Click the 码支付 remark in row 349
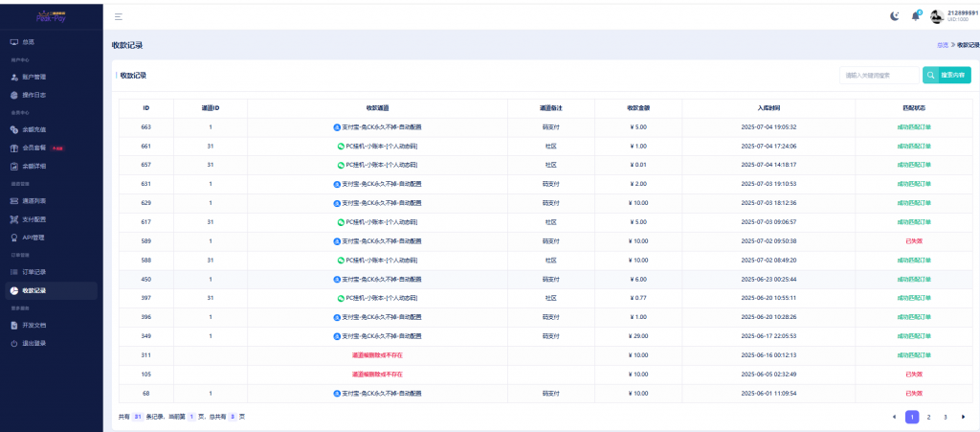 point(550,336)
